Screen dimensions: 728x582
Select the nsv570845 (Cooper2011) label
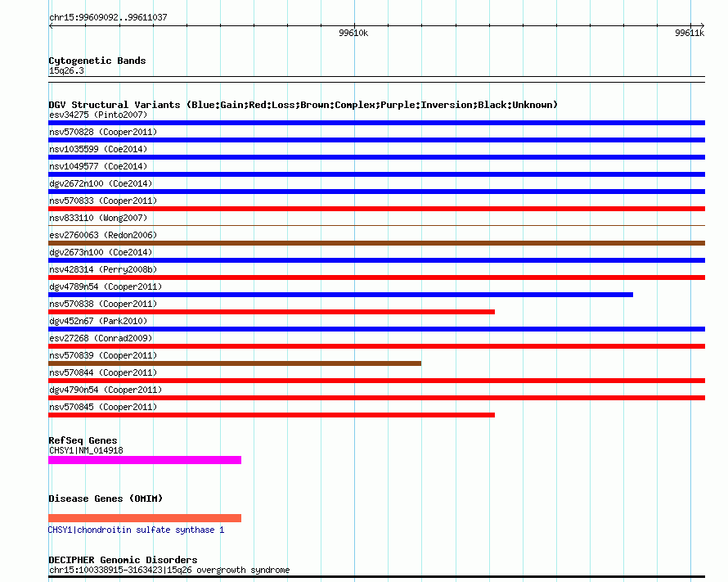[103, 407]
